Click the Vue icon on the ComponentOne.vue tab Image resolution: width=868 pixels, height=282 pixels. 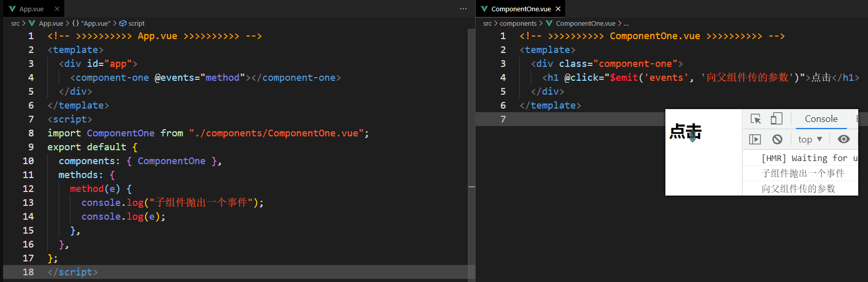[x=484, y=9]
